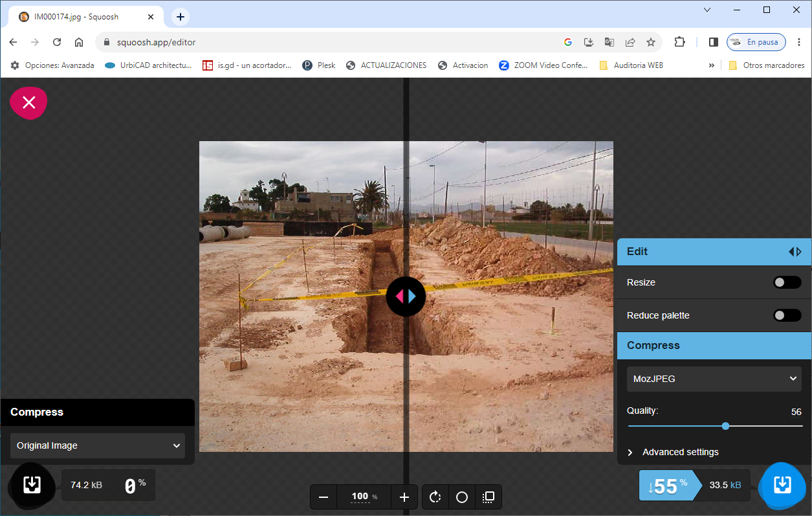Open the ACTUALIZACIONES bookmark

[386, 65]
